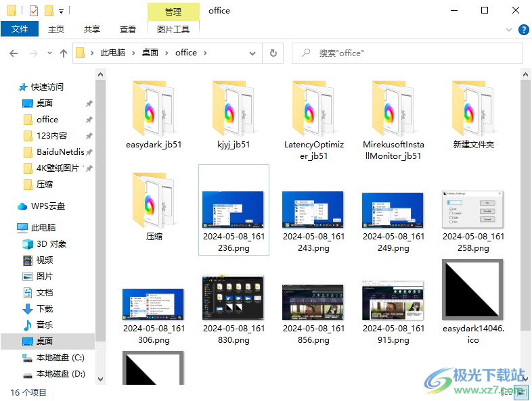Switch to the 查看 ribbon tab
The width and height of the screenshot is (532, 401).
tap(128, 30)
